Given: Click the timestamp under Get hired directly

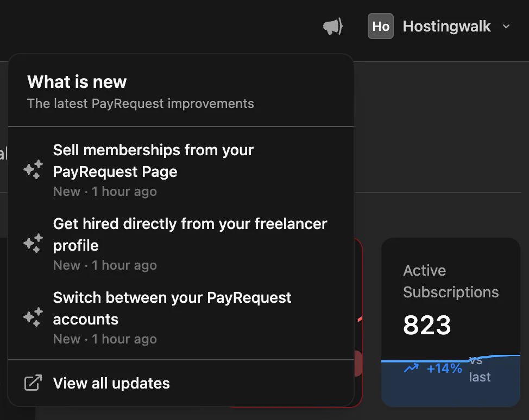Looking at the screenshot, I should tap(105, 265).
